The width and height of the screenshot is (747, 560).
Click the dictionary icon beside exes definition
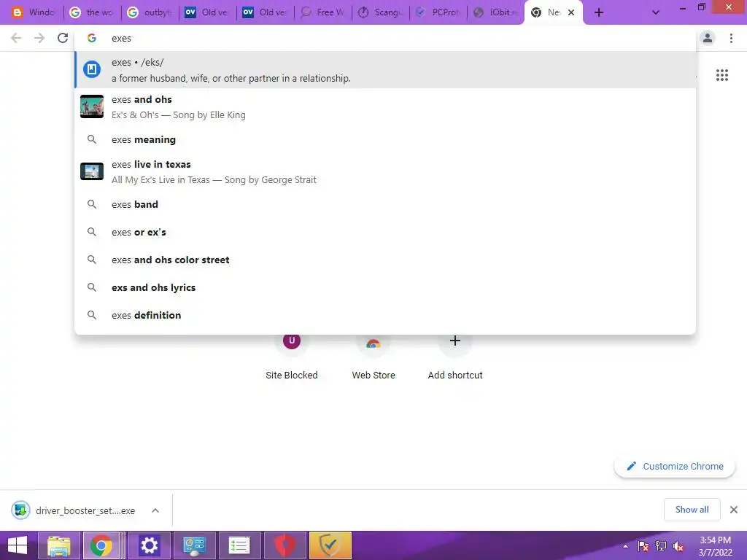click(x=92, y=69)
